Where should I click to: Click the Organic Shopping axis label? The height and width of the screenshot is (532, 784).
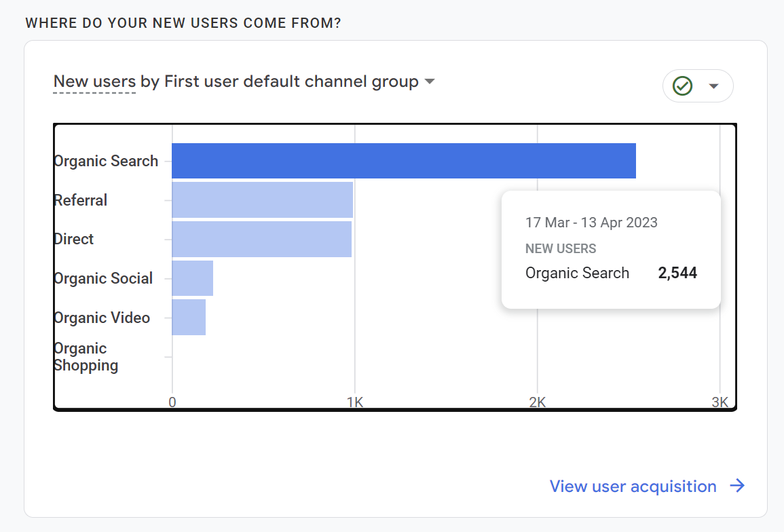pyautogui.click(x=86, y=357)
